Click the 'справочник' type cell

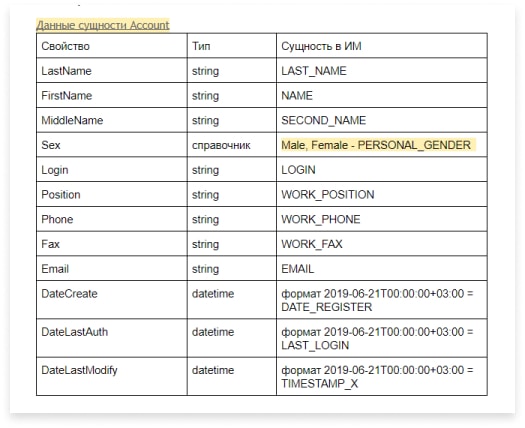pyautogui.click(x=232, y=145)
